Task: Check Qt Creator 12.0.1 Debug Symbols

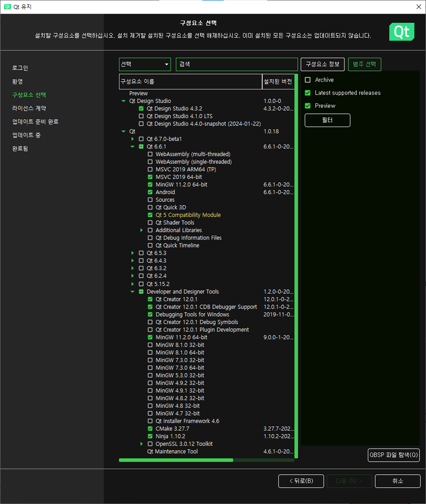Action: click(150, 322)
